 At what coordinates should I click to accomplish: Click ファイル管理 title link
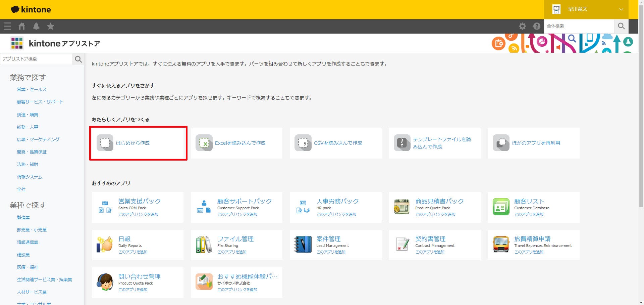[x=235, y=239]
